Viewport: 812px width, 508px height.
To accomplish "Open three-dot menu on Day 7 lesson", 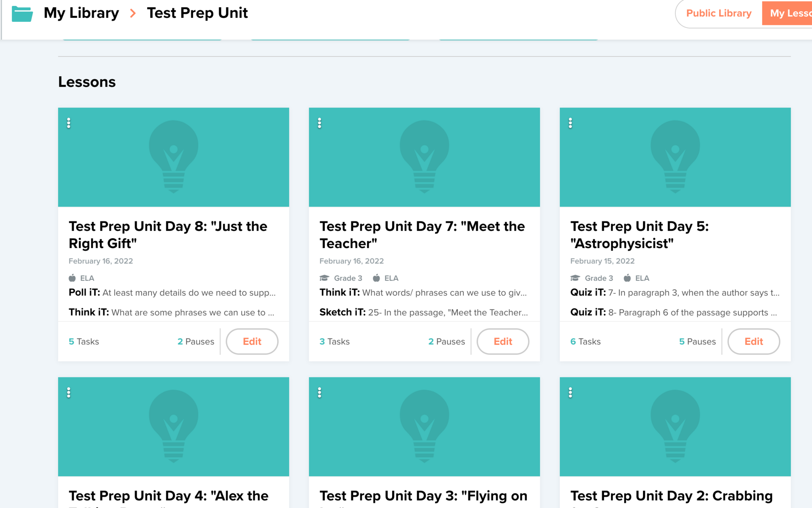I will (320, 123).
